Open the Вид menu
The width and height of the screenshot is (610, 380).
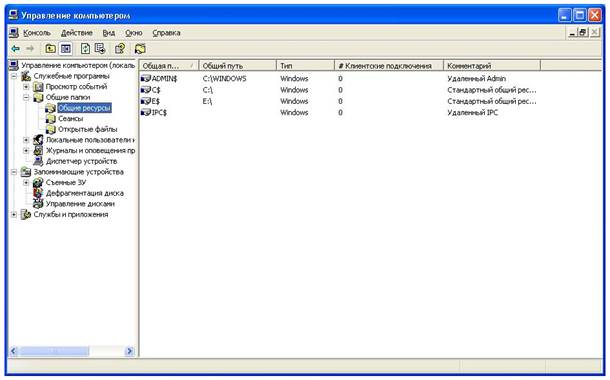pos(109,33)
